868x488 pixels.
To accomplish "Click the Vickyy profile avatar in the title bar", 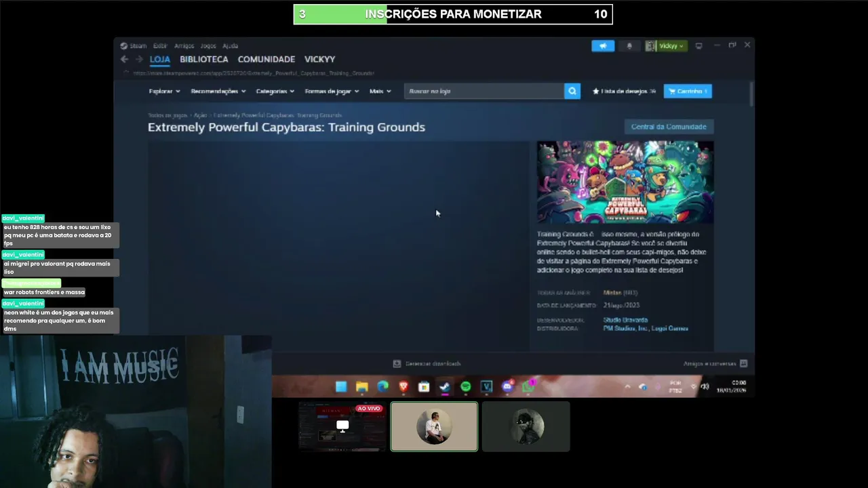I will (x=650, y=45).
